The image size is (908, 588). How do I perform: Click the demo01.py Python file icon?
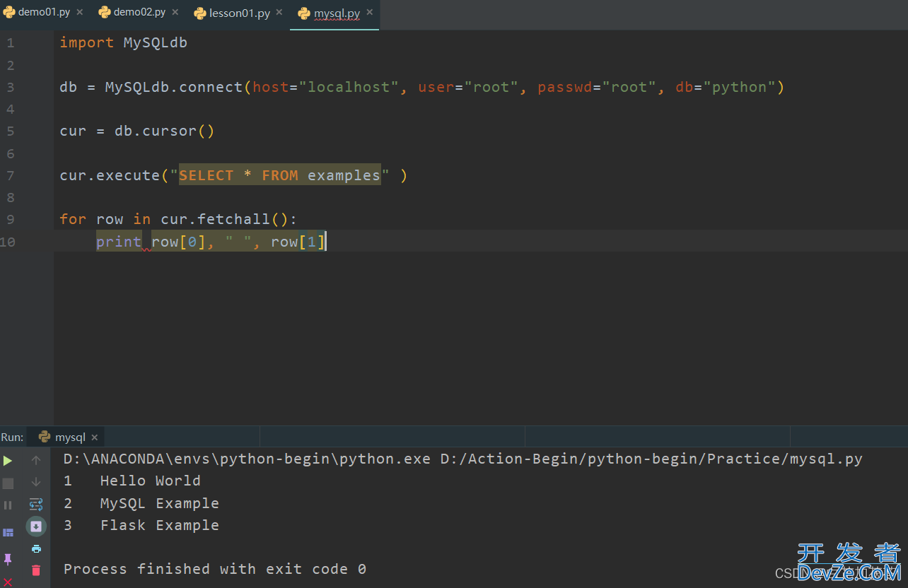pos(9,12)
